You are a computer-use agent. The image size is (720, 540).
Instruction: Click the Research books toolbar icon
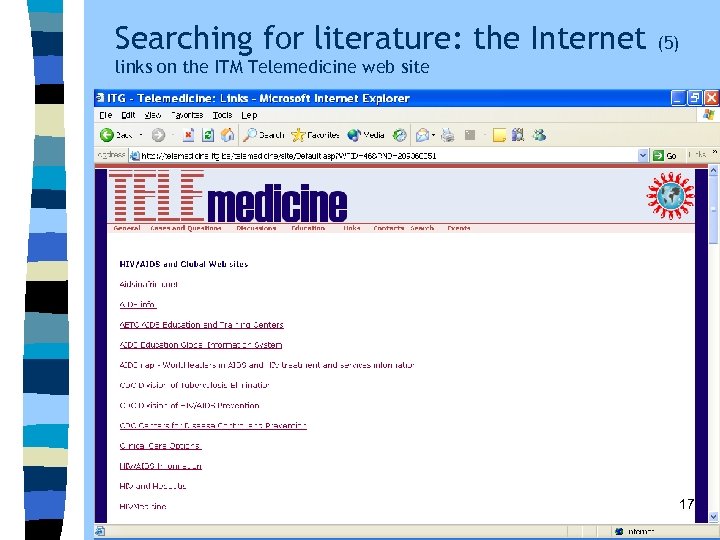[x=518, y=135]
